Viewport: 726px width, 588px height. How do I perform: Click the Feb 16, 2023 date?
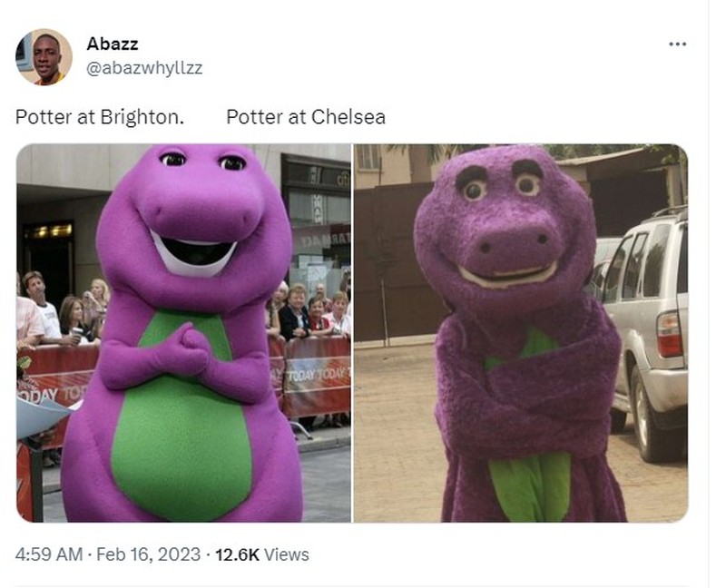tap(148, 554)
